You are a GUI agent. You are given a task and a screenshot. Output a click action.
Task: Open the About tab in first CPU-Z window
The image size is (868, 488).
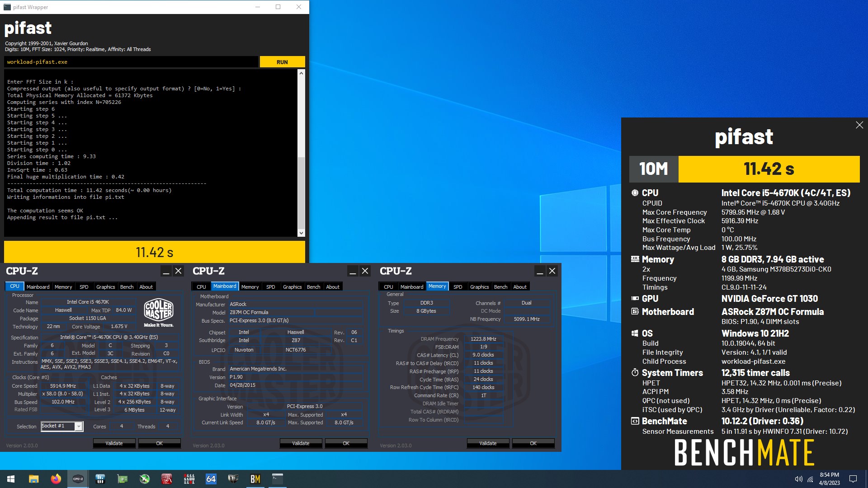click(x=146, y=287)
